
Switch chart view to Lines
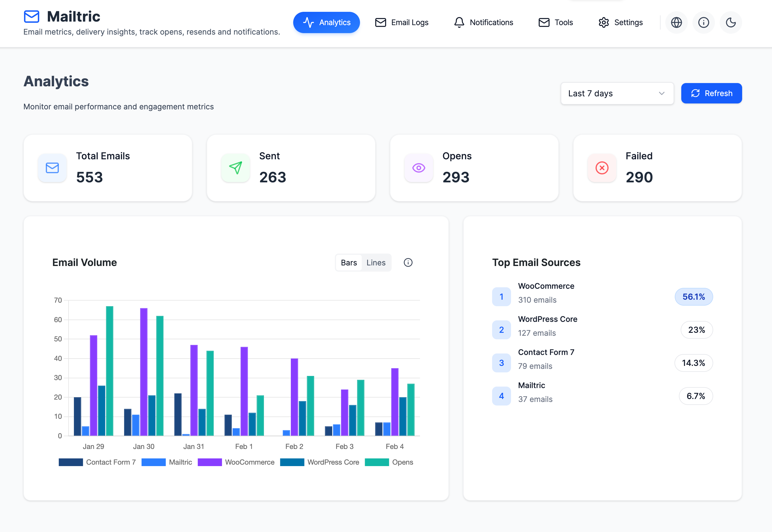(376, 263)
